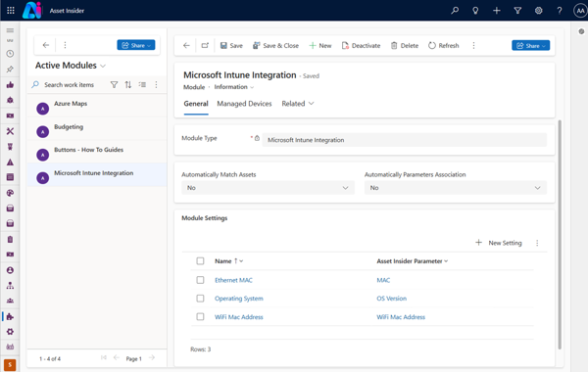Click Delete button in toolbar
The image size is (588, 372).
(405, 45)
